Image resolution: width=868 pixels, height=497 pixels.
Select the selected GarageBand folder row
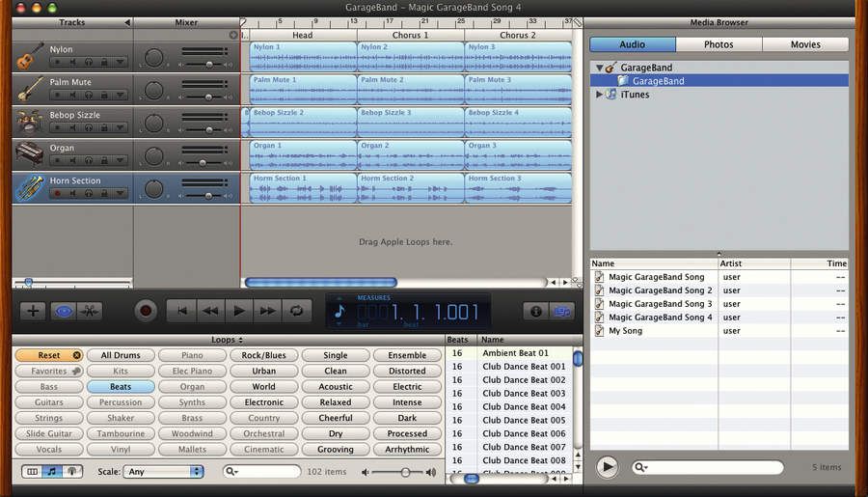[x=719, y=81]
